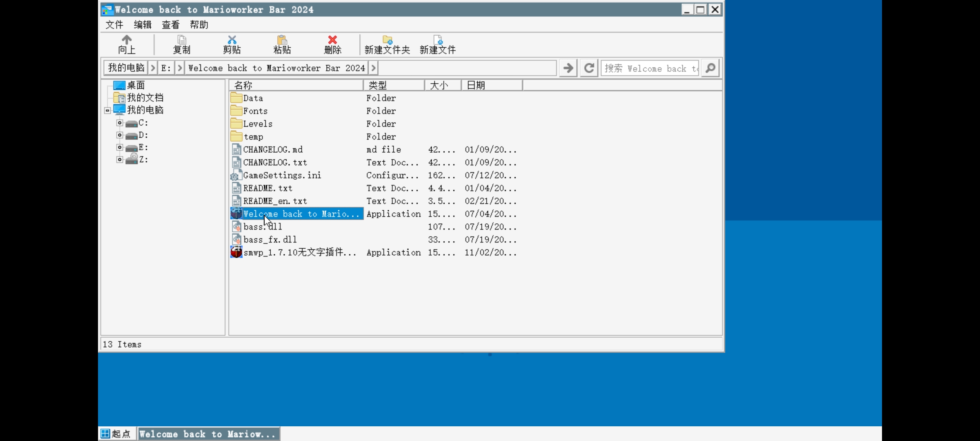Click the window title bar app icon

click(107, 9)
